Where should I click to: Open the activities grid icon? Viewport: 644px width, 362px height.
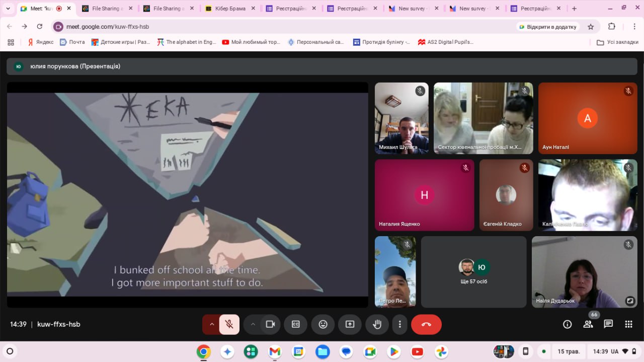coord(628,324)
